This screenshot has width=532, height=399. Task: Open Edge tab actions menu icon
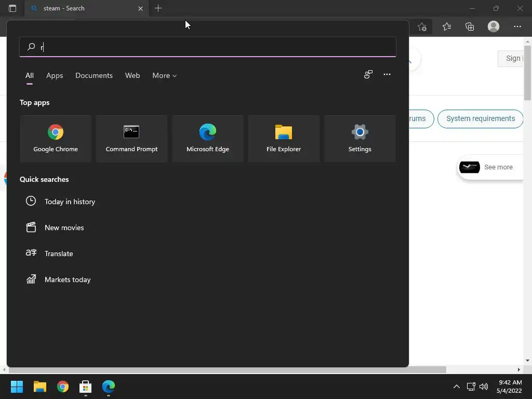(12, 8)
